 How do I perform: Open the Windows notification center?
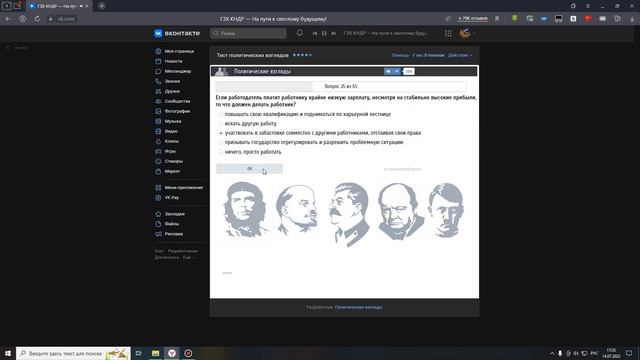click(x=629, y=353)
